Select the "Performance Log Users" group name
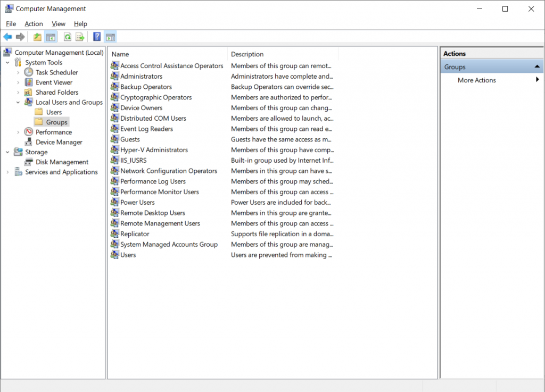545x392 pixels. coord(153,181)
